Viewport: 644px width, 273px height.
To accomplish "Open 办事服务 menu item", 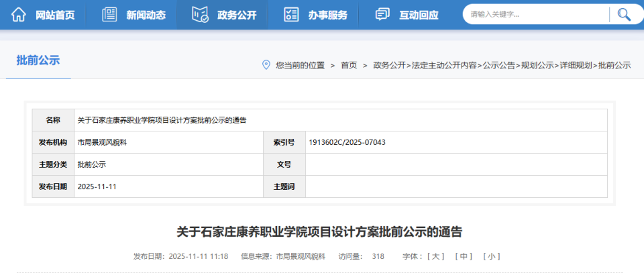I will (x=328, y=15).
